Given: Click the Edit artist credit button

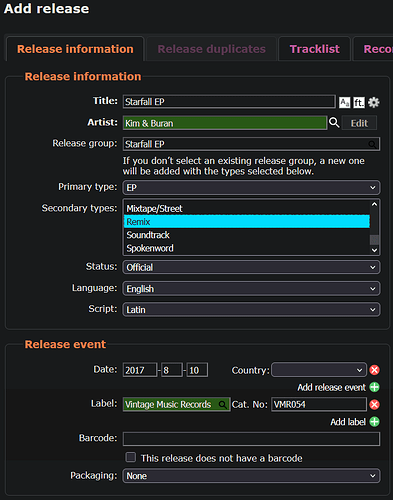Looking at the screenshot, I should pyautogui.click(x=359, y=123).
